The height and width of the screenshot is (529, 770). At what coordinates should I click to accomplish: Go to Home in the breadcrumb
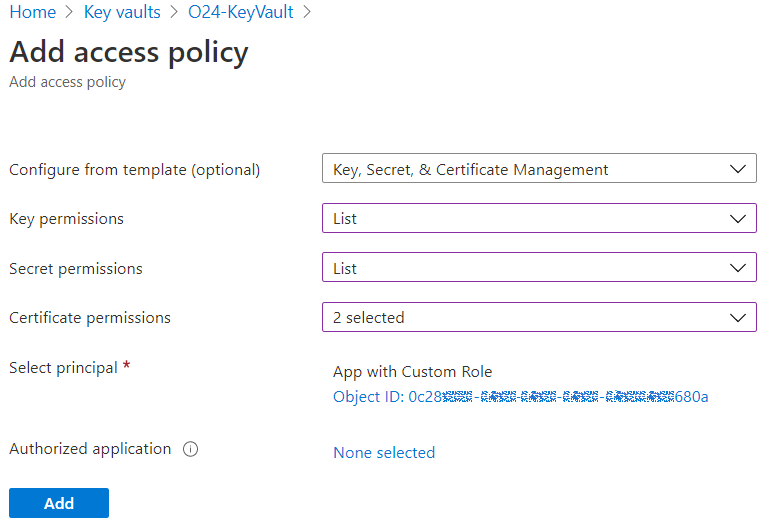32,13
